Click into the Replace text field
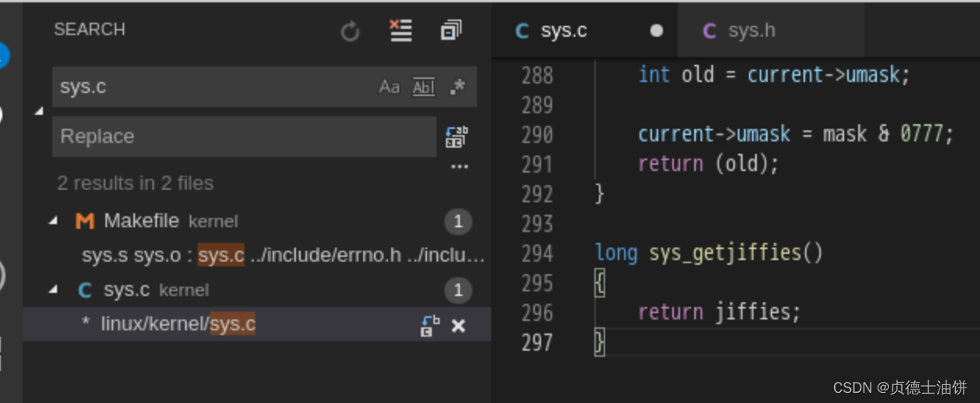The width and height of the screenshot is (980, 403). [x=244, y=137]
